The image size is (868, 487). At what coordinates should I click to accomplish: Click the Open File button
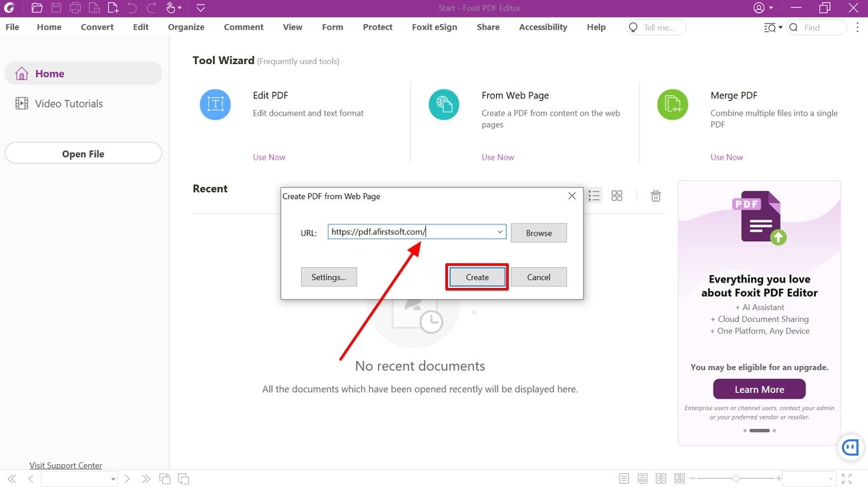click(x=83, y=153)
